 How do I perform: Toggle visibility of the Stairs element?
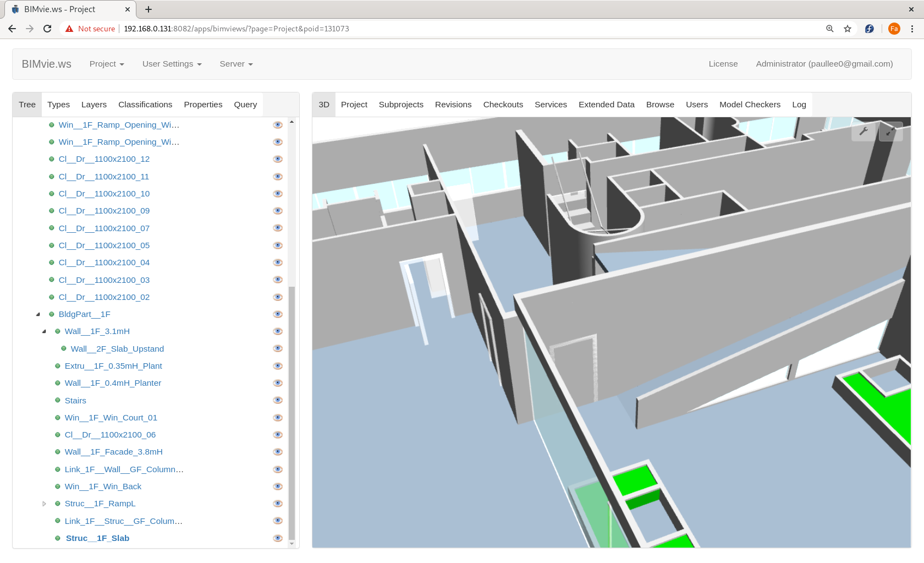[278, 400]
